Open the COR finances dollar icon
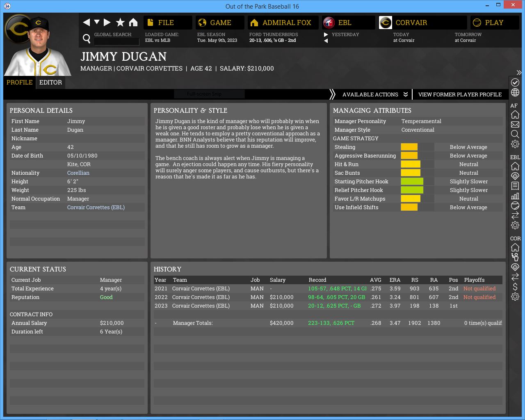 coord(515,287)
